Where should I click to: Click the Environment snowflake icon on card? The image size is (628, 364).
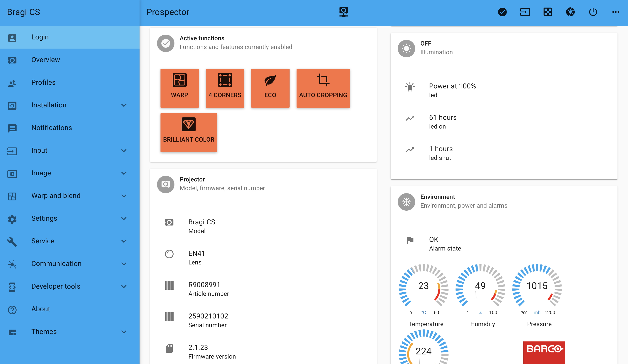(406, 202)
